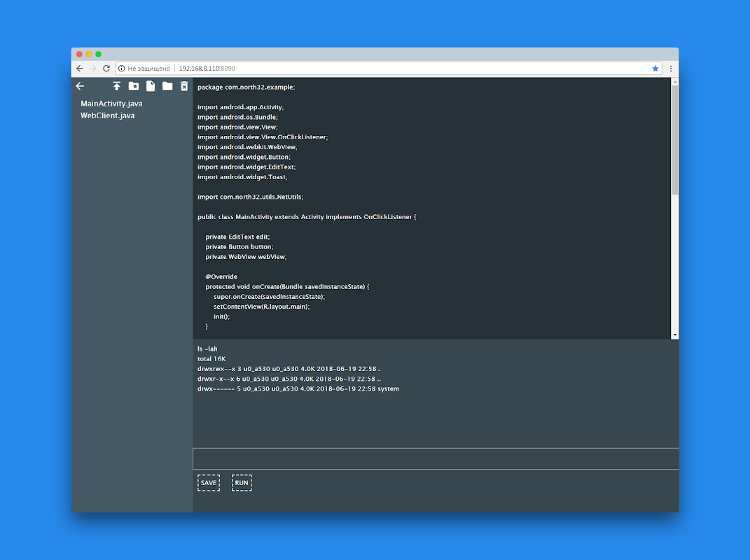Create a new file with the document icon
This screenshot has height=560, width=750.
pyautogui.click(x=150, y=86)
